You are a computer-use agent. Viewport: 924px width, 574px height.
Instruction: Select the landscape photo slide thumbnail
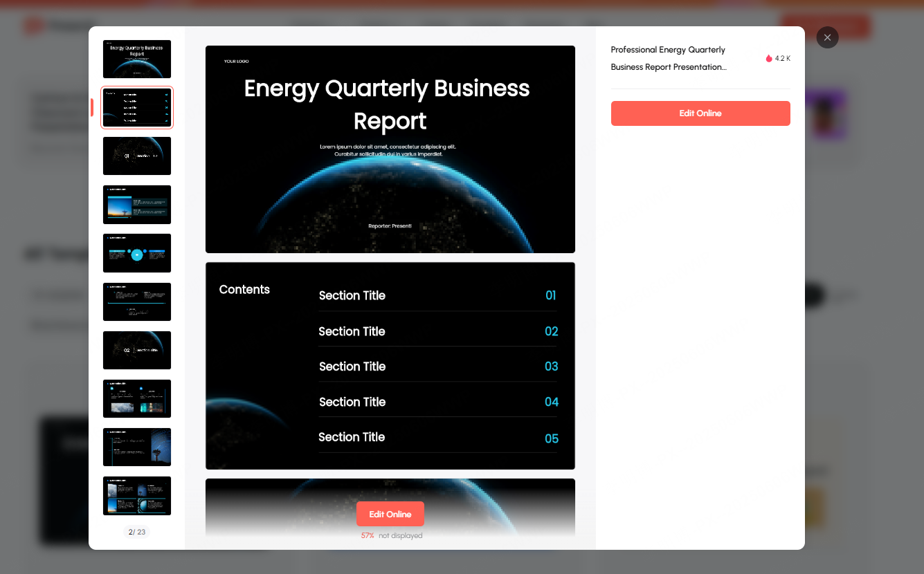[x=136, y=205]
